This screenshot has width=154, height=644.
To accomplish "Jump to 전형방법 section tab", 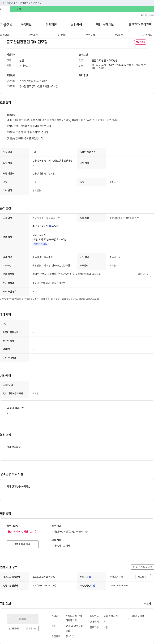I will tap(119, 35).
